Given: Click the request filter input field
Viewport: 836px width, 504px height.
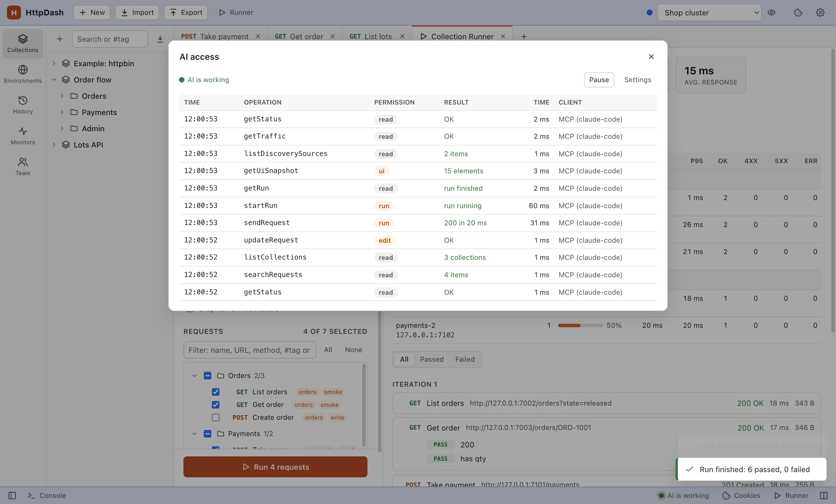Looking at the screenshot, I should [250, 350].
